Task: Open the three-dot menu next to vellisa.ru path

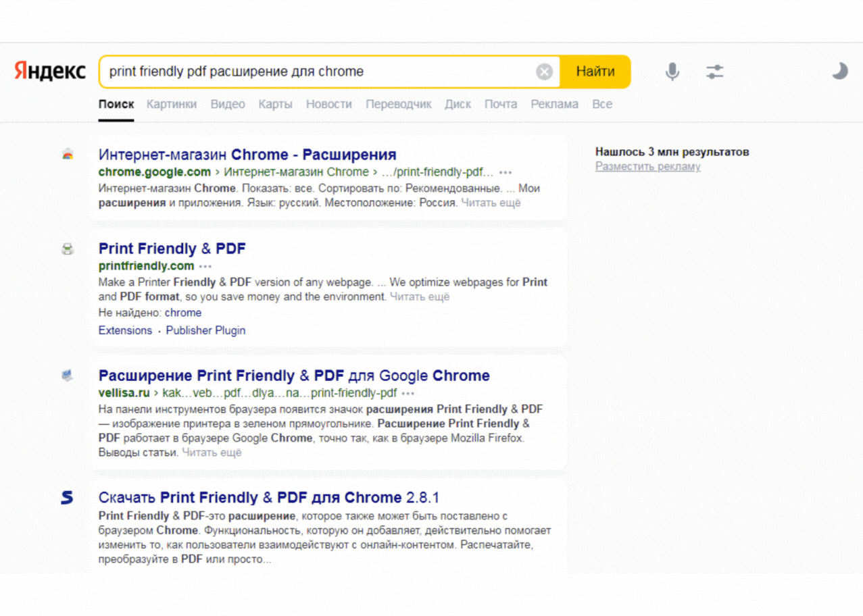Action: 408,393
